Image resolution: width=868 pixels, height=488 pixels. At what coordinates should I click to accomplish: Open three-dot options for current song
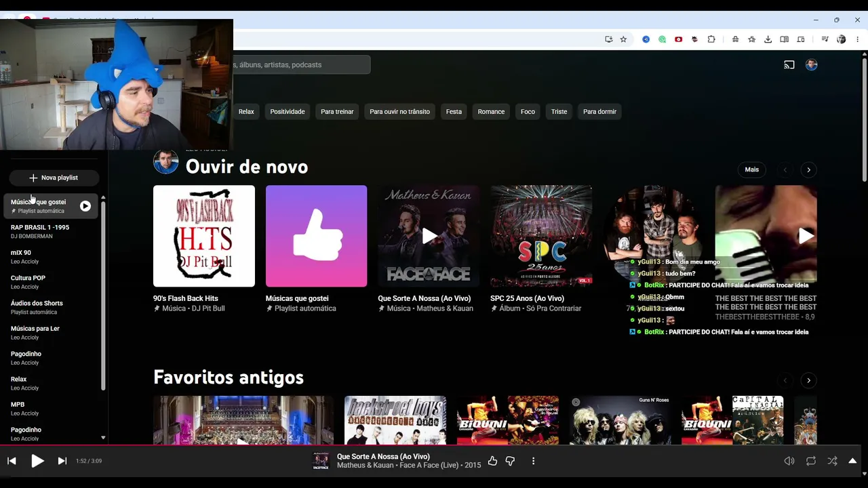[533, 461]
